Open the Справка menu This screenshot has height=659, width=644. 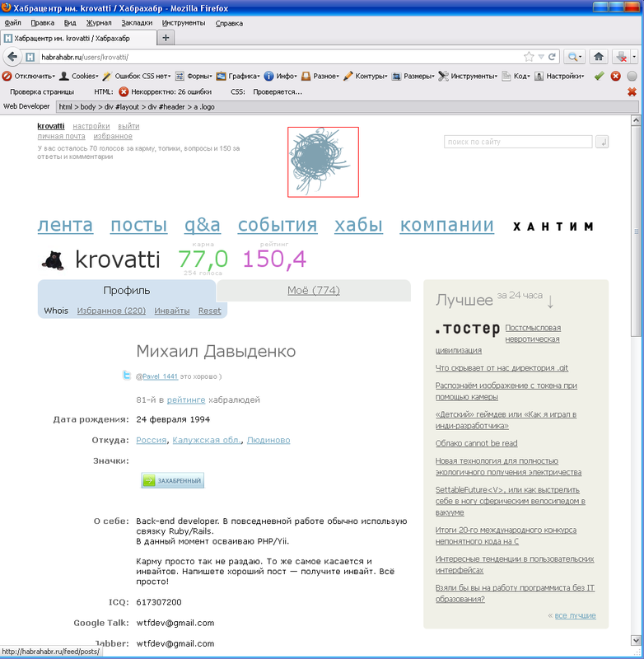pyautogui.click(x=229, y=23)
